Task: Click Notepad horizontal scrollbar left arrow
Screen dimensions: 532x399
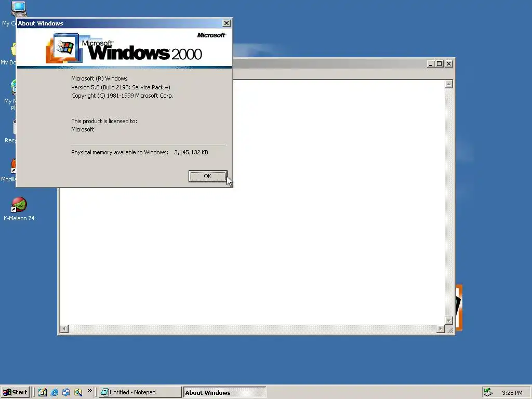Action: (x=64, y=328)
